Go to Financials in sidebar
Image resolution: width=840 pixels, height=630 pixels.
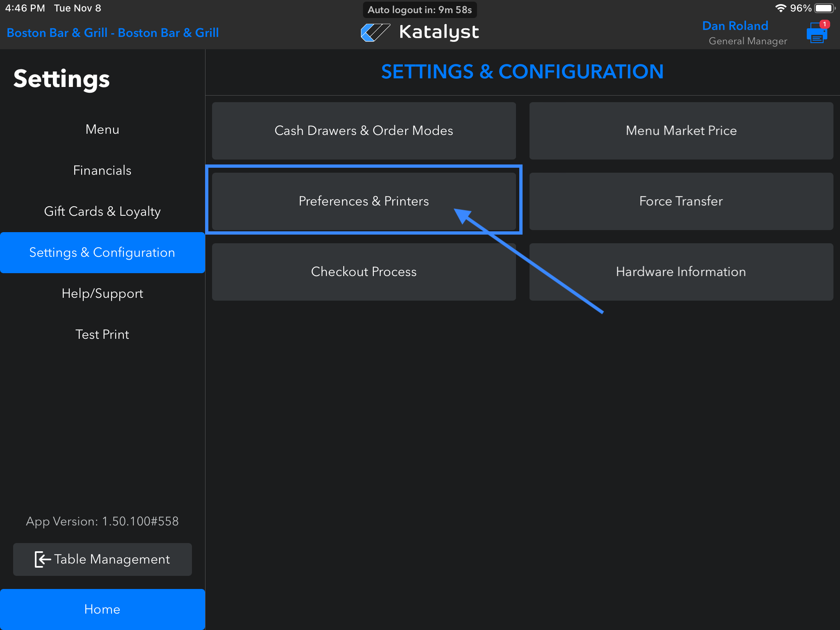[102, 170]
